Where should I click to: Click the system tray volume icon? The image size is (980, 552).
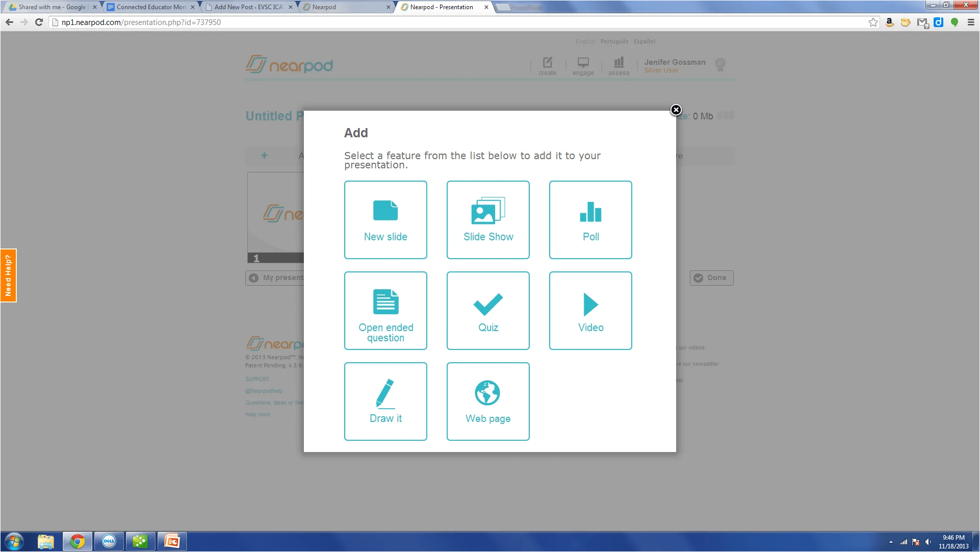[928, 542]
